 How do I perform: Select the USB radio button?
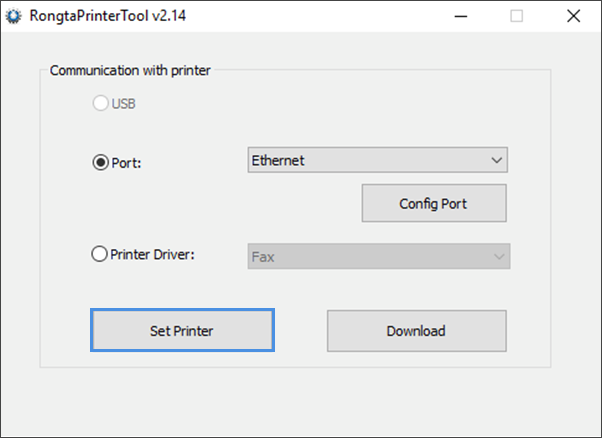(100, 103)
